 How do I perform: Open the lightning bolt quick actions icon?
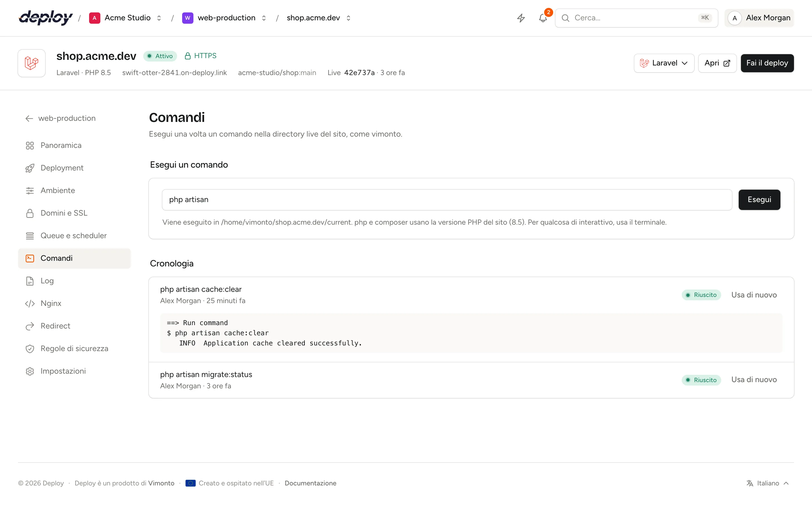(x=521, y=18)
